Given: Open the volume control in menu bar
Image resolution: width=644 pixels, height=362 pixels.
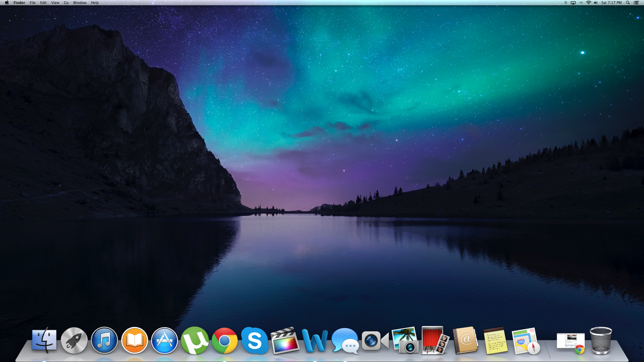Looking at the screenshot, I should coord(596,3).
